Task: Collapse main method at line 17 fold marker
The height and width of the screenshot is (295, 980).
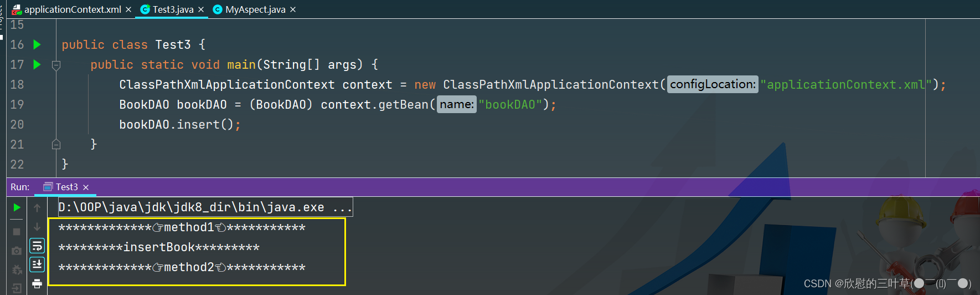Action: coord(56,65)
